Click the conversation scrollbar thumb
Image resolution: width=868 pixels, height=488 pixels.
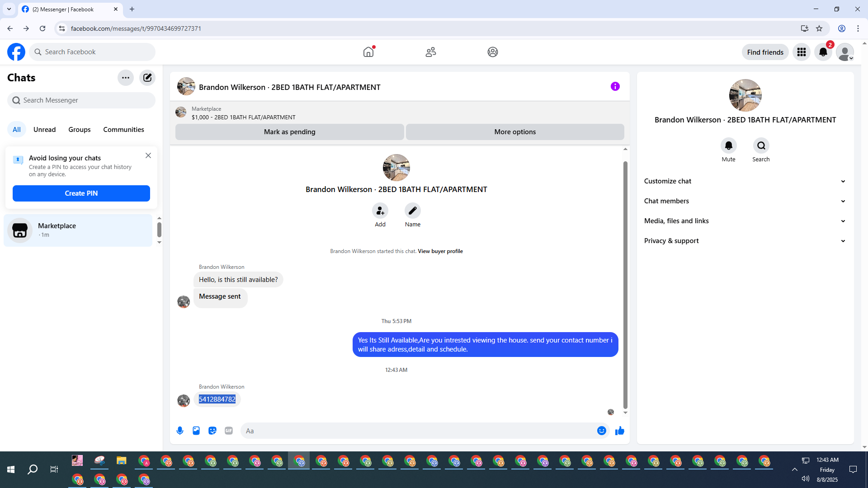[625, 285]
